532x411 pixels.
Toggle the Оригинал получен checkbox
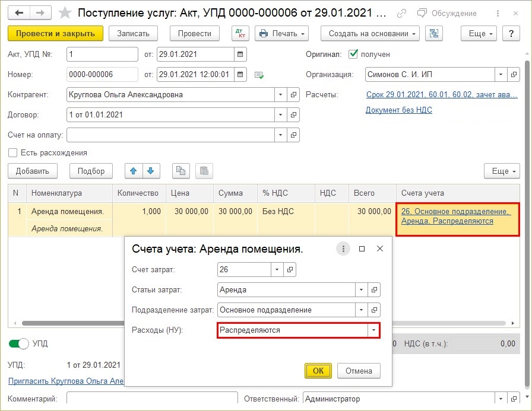click(353, 54)
